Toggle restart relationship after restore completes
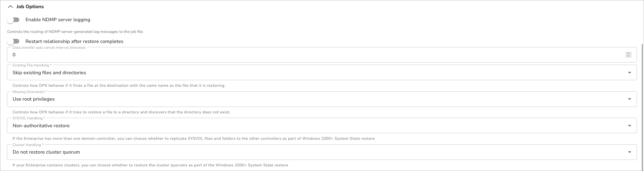Image resolution: width=644 pixels, height=171 pixels. [x=13, y=41]
